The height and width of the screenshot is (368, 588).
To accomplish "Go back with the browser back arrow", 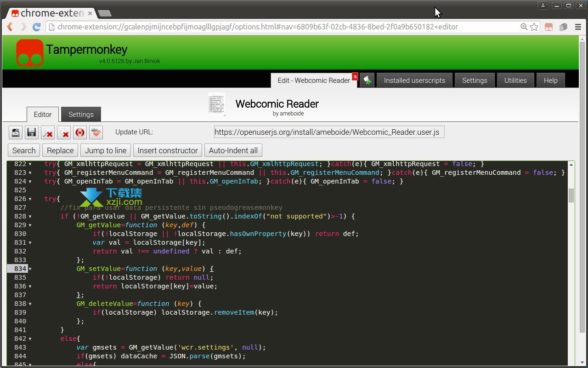I will click(10, 27).
